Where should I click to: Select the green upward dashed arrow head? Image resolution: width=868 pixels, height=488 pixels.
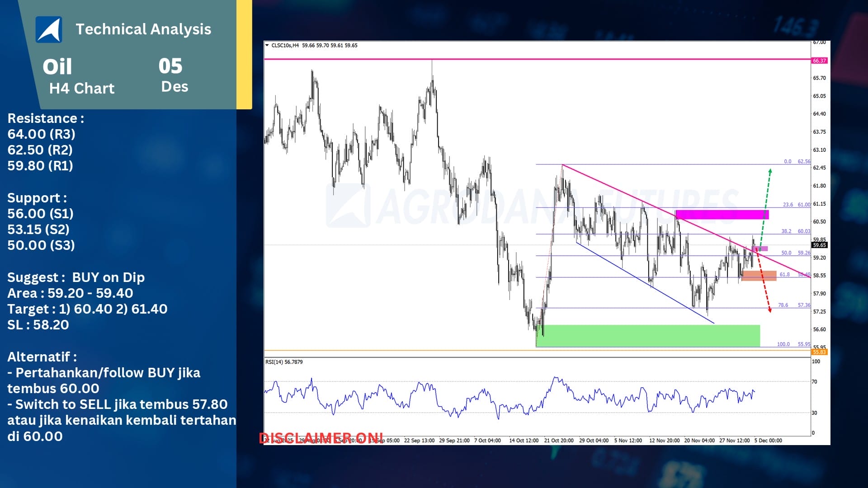(x=770, y=172)
